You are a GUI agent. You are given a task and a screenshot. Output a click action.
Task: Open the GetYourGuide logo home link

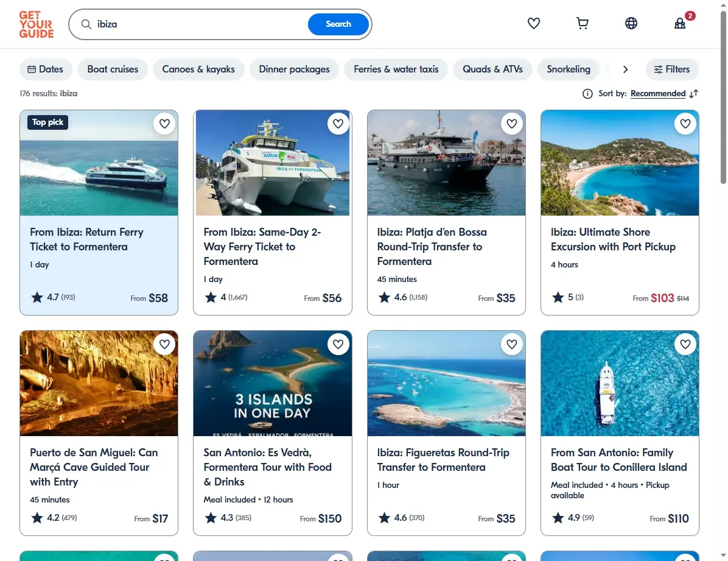(x=36, y=24)
